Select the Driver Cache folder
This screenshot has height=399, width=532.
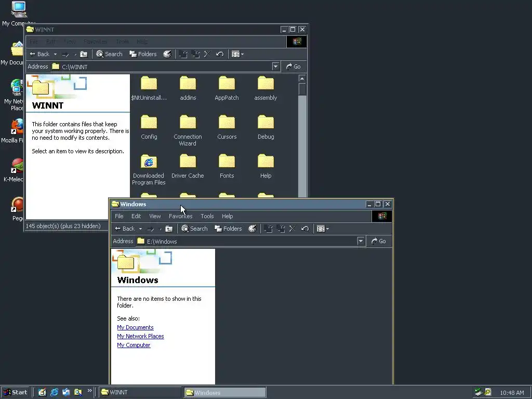click(x=188, y=166)
